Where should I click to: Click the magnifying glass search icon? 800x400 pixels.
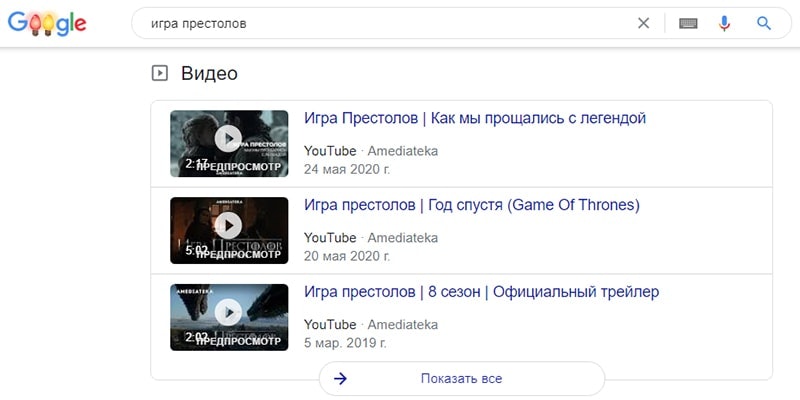763,23
